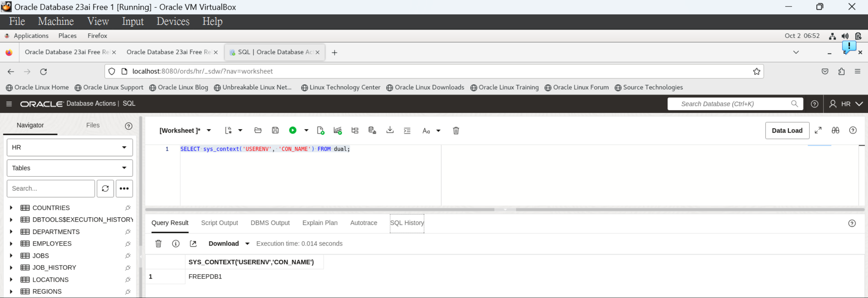
Task: Open the VirtualBox Machine menu
Action: 56,21
